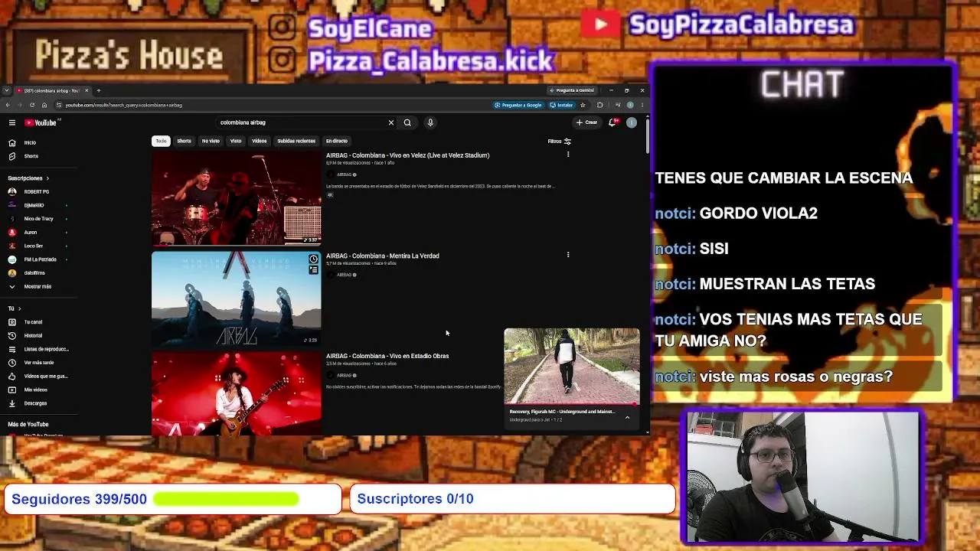
Task: Seek on the miniplayer red progress bar
Action: (x=572, y=404)
